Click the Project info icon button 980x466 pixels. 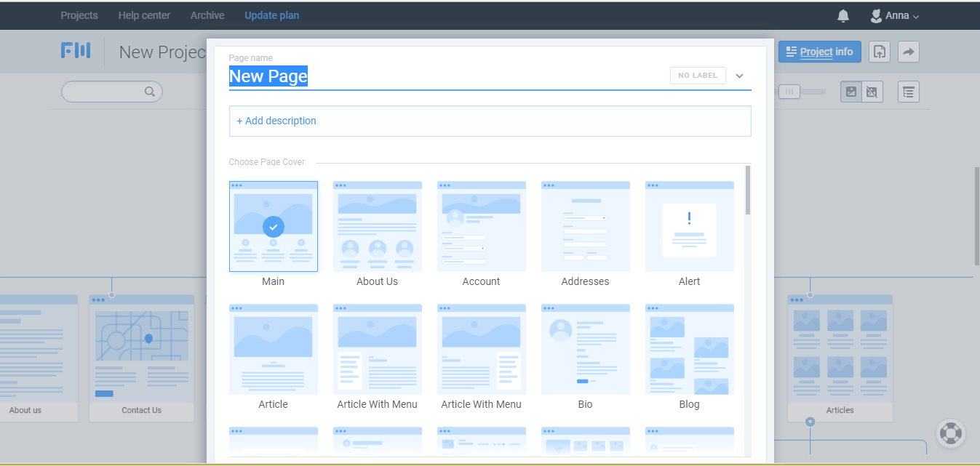point(819,51)
